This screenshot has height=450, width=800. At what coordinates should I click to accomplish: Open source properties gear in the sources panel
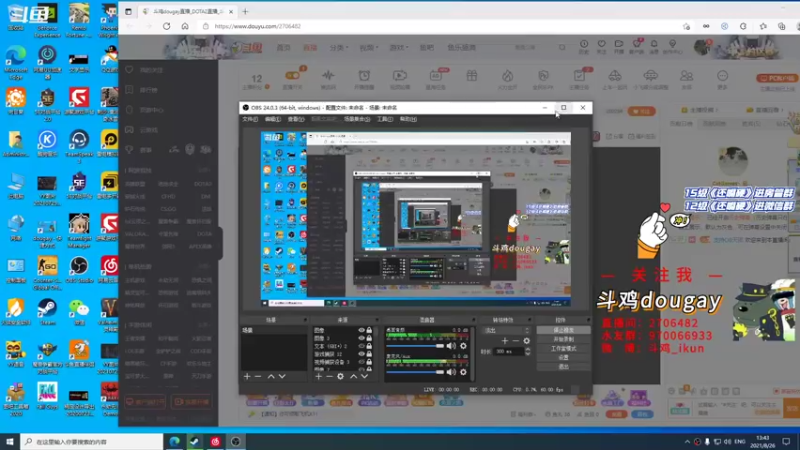pos(340,377)
